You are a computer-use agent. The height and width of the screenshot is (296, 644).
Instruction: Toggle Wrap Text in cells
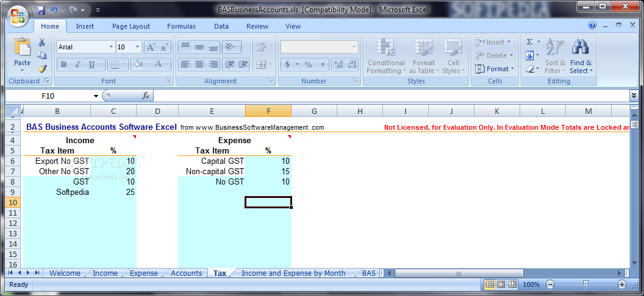pos(261,47)
